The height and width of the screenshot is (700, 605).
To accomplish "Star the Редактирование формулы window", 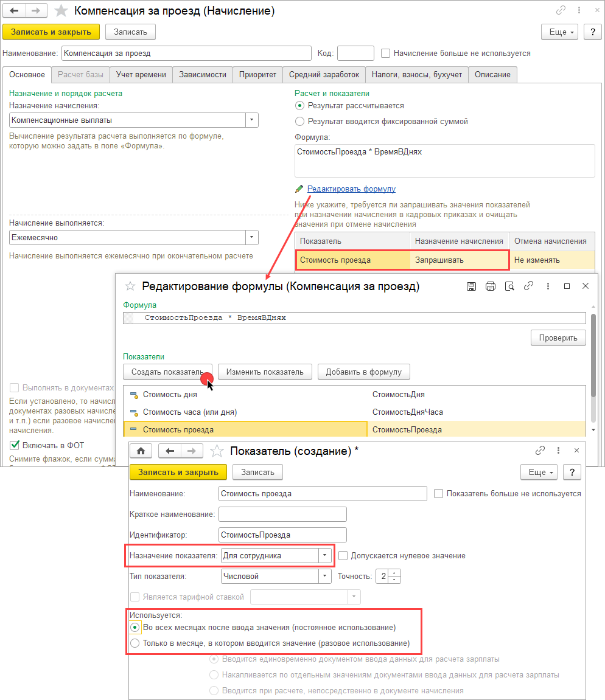I will click(130, 286).
